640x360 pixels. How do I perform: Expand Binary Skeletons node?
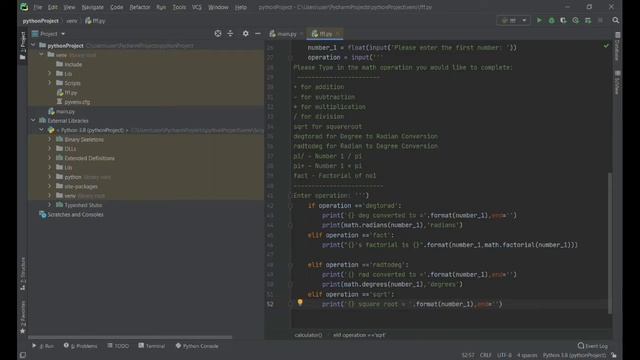50,139
